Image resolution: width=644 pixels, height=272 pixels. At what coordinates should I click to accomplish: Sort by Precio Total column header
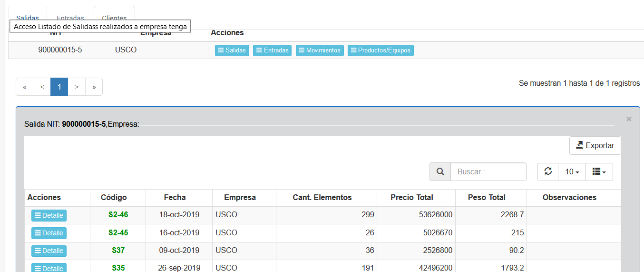(x=411, y=197)
